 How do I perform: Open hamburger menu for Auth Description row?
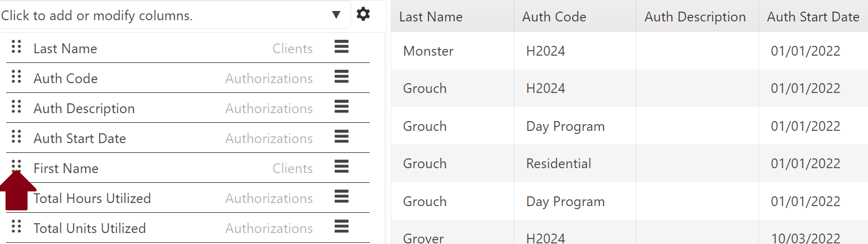342,106
